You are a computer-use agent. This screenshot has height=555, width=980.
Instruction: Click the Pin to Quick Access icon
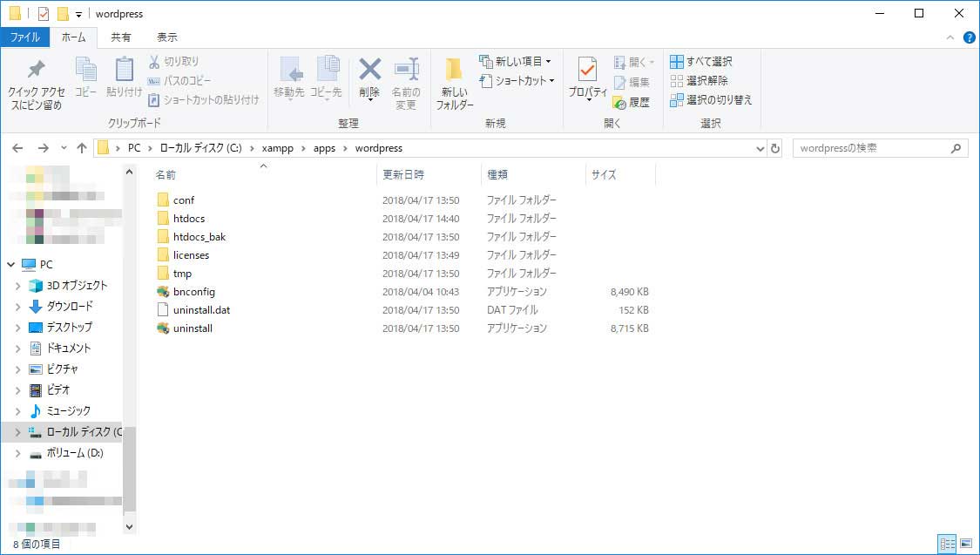pos(37,70)
